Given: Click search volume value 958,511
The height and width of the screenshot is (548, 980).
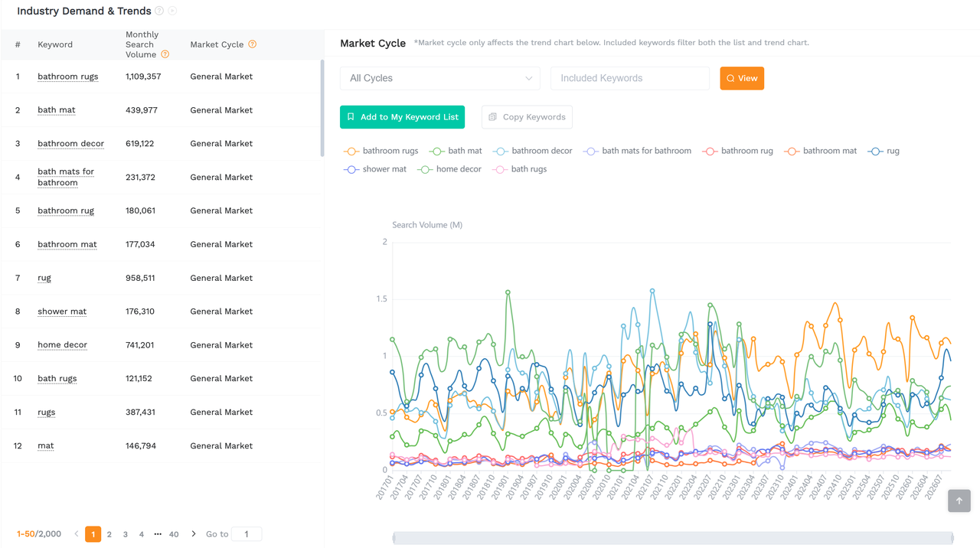Looking at the screenshot, I should [140, 278].
